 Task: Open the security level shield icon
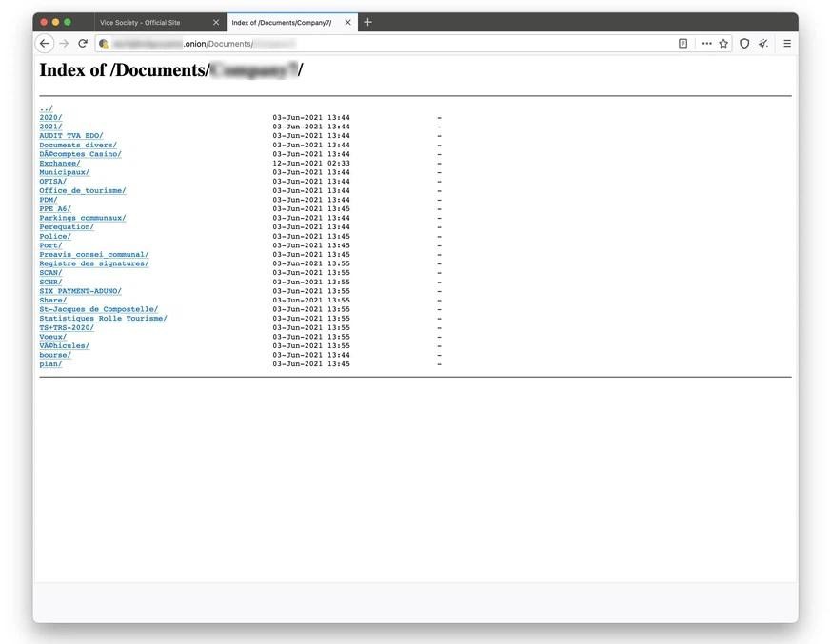(x=744, y=44)
